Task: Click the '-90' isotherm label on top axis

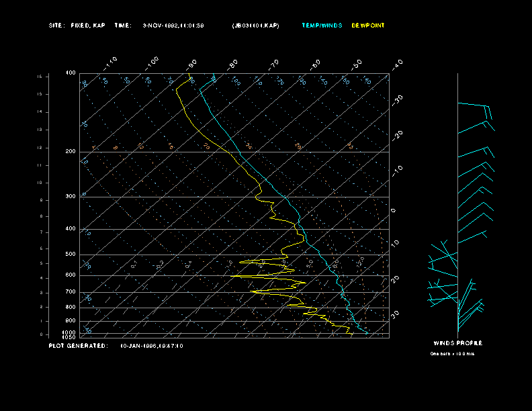Action: (191, 64)
